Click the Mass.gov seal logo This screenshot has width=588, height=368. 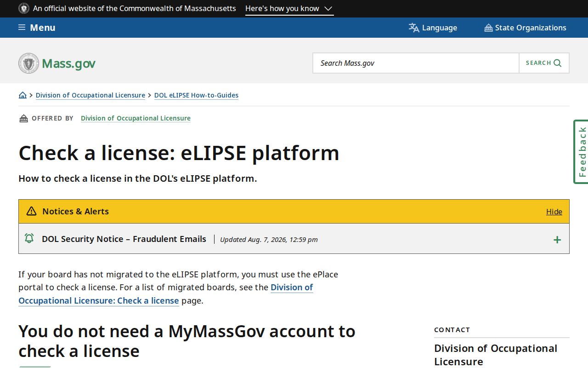[28, 63]
